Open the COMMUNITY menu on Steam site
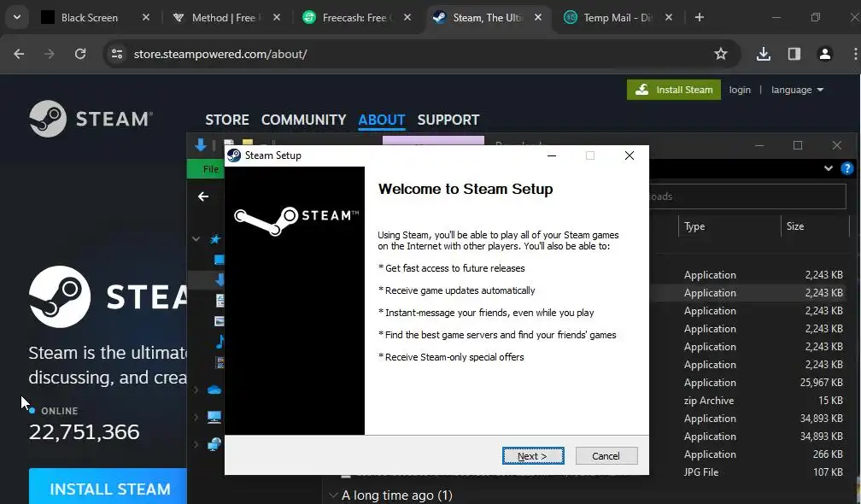The height and width of the screenshot is (504, 861). pyautogui.click(x=304, y=120)
